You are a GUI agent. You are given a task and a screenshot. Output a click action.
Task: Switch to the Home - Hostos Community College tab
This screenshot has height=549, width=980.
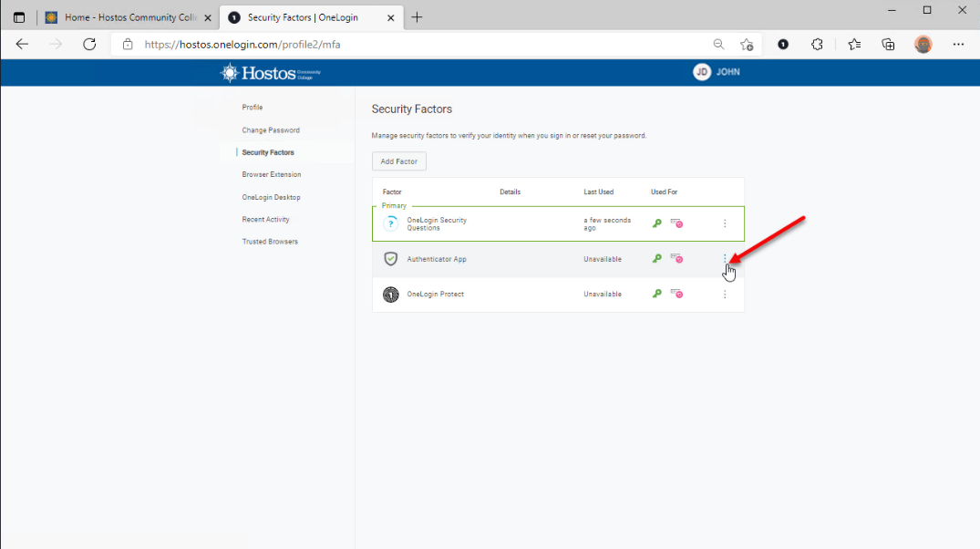[130, 17]
